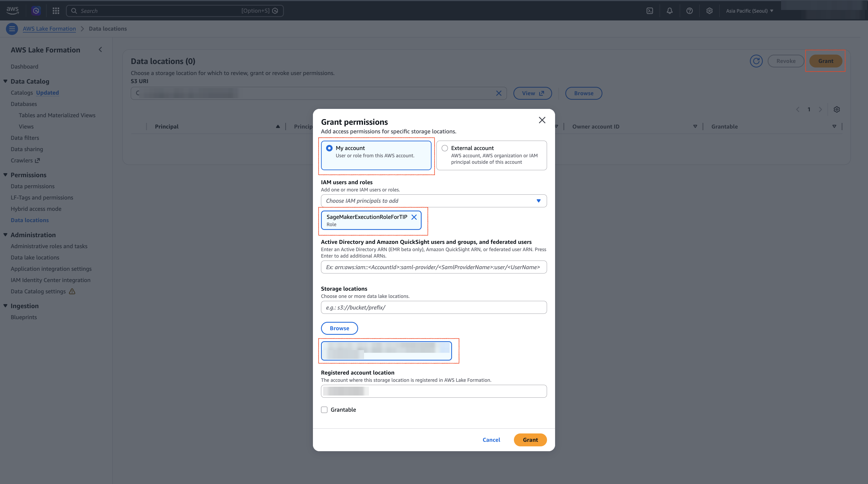Viewport: 868px width, 484px height.
Task: Go to Tables and Materialized Views
Action: click(x=57, y=115)
